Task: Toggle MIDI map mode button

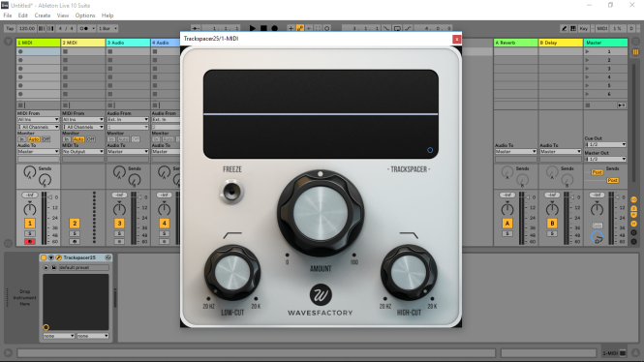Action: click(x=602, y=28)
